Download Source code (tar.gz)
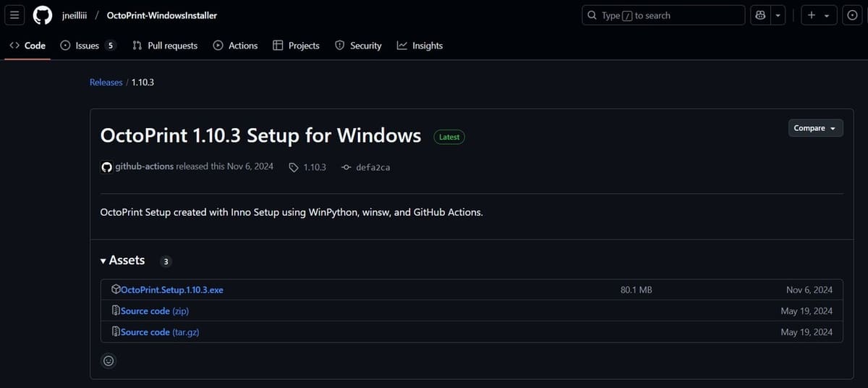868x388 pixels. [x=160, y=332]
